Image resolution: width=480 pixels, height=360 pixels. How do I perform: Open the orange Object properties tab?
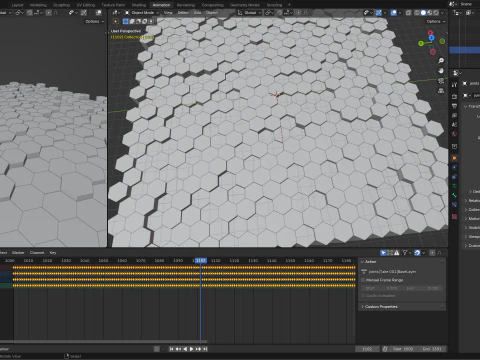click(x=454, y=158)
